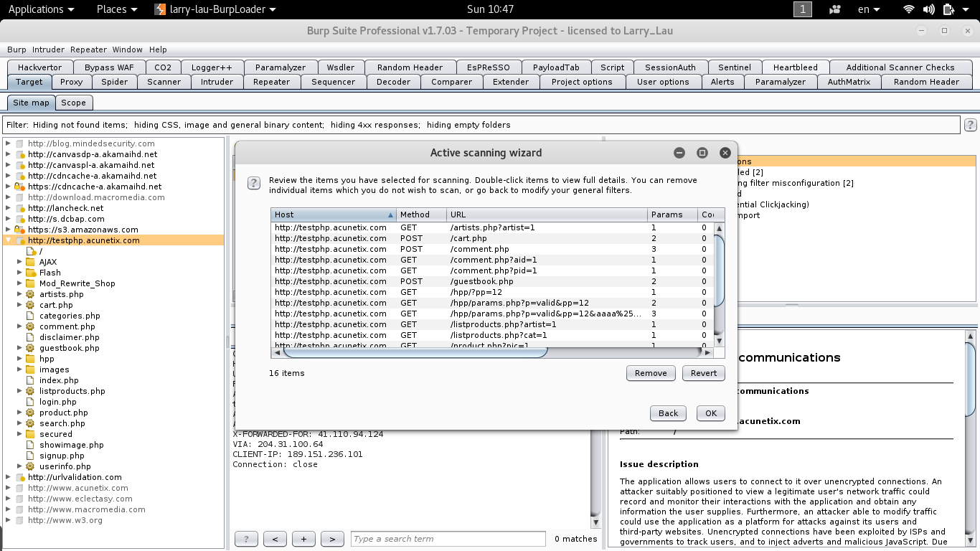The width and height of the screenshot is (980, 551).
Task: Expand the http://urlvalidation.com node
Action: [9, 477]
